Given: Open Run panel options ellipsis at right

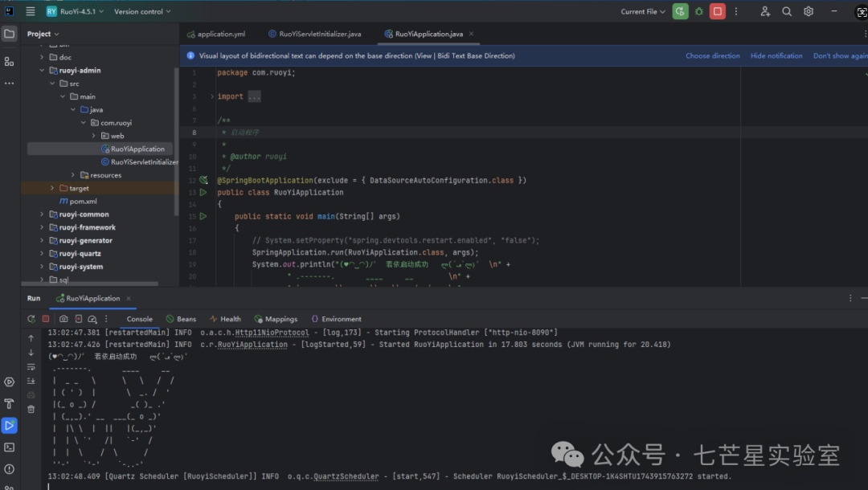Looking at the screenshot, I should click(x=850, y=298).
